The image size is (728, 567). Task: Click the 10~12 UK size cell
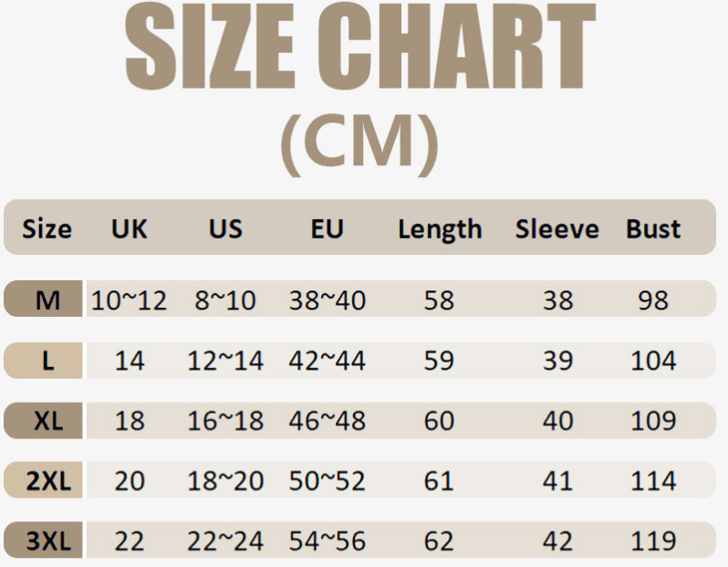tap(130, 299)
